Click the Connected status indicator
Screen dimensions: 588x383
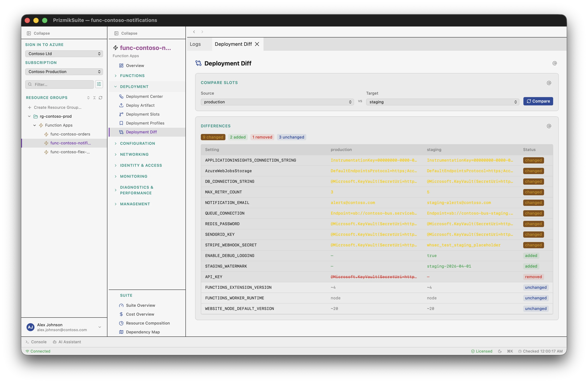click(38, 351)
